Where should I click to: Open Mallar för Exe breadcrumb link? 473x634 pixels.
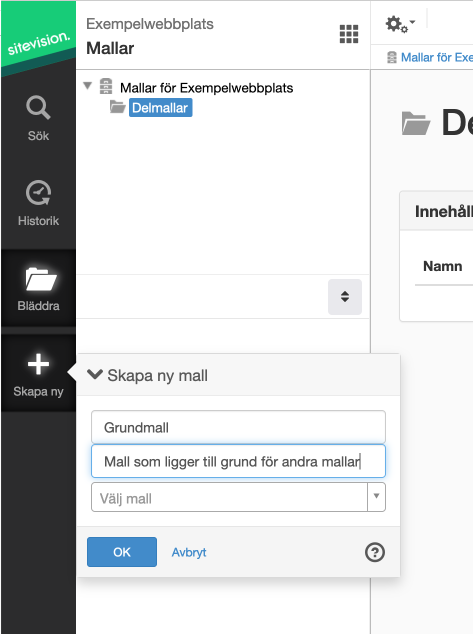point(437,57)
